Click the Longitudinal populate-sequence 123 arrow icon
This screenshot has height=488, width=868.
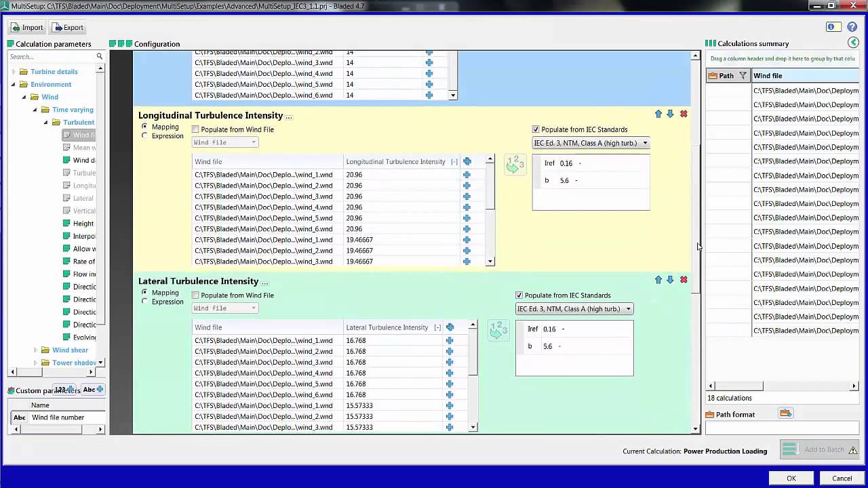pyautogui.click(x=515, y=165)
